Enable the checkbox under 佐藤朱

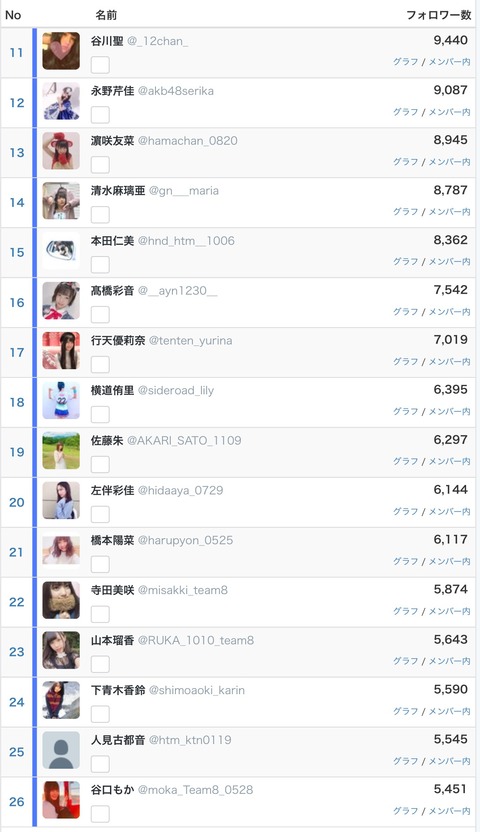(x=100, y=464)
